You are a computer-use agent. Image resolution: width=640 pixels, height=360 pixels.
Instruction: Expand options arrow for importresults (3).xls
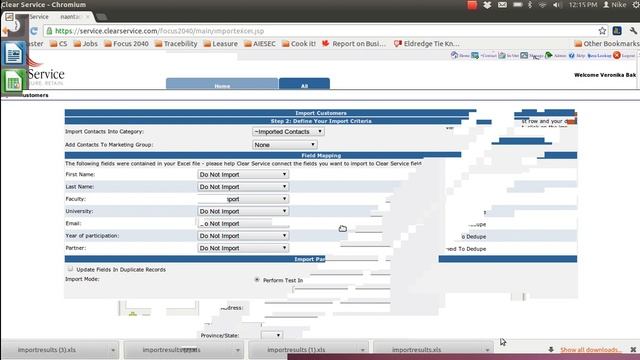coord(113,350)
